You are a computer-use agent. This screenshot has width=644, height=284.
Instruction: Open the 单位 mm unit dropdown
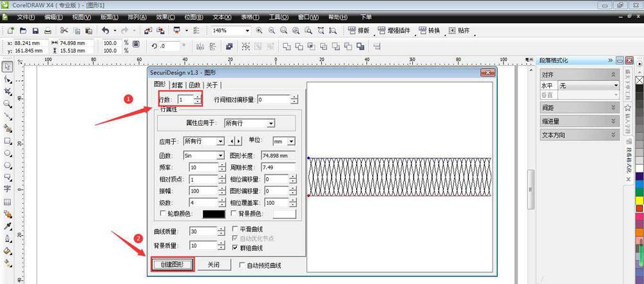291,141
